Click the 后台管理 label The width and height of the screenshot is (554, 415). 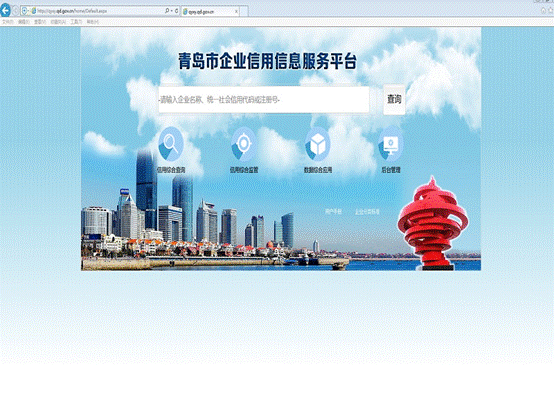[391, 170]
